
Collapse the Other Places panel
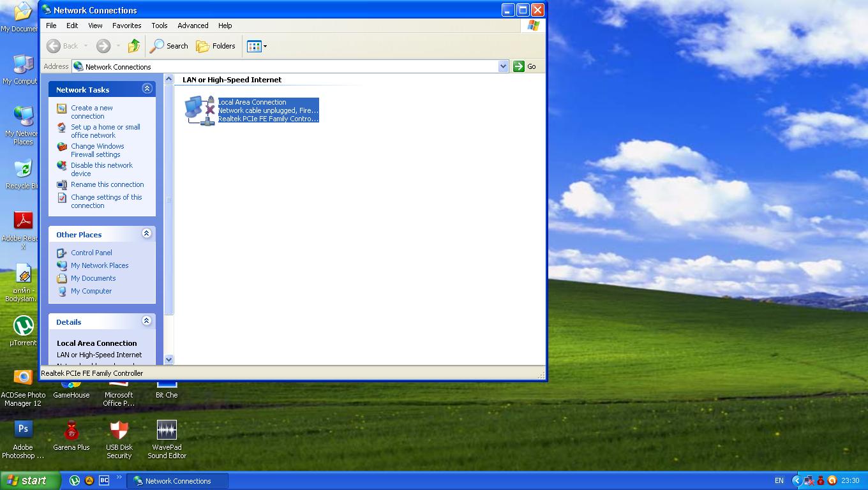(x=146, y=234)
